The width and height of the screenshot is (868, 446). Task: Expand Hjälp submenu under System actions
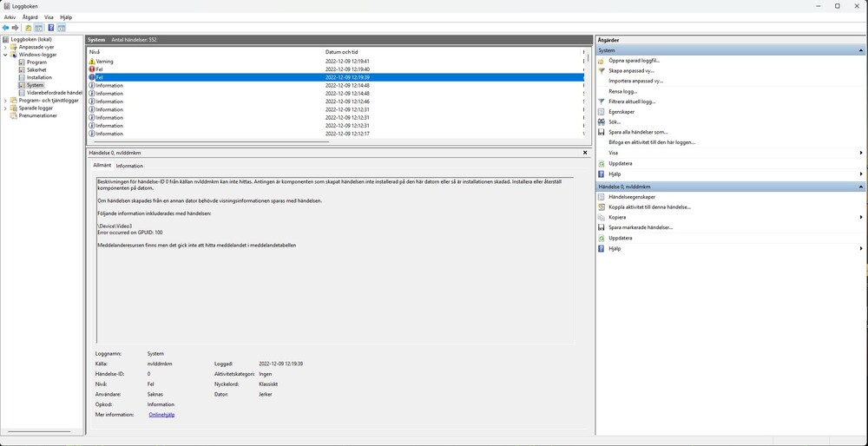pos(861,174)
